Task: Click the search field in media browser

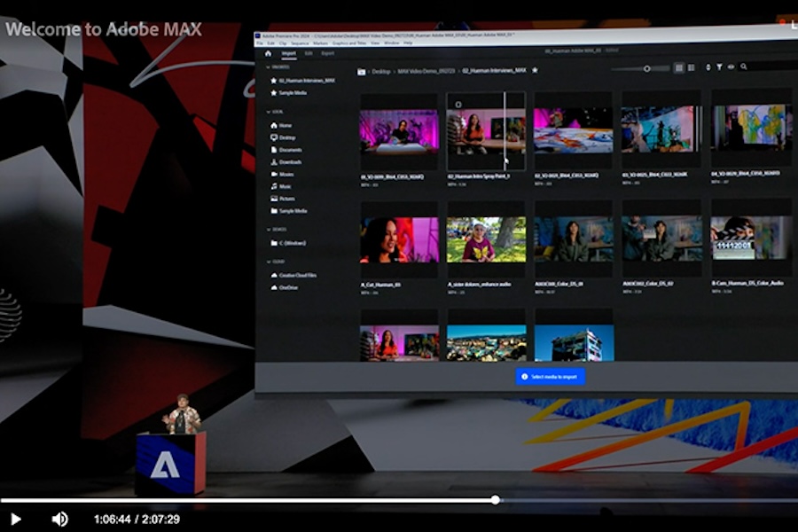Action: click(x=769, y=66)
